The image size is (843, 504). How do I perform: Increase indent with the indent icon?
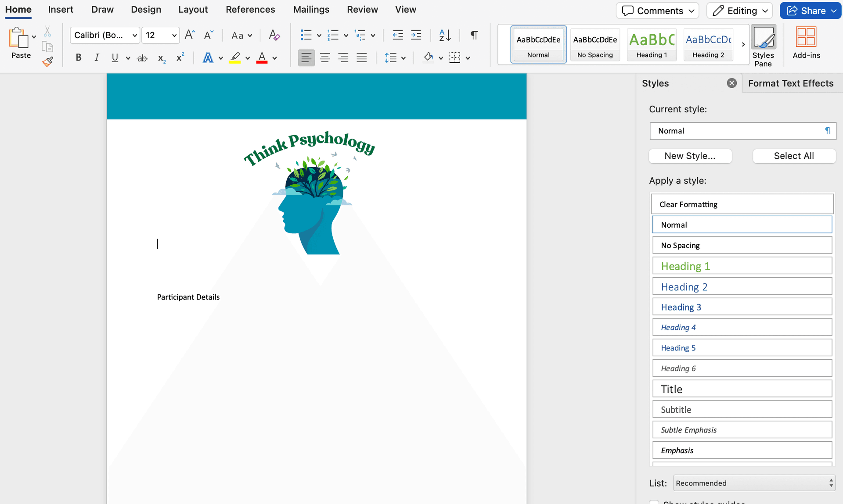point(416,35)
